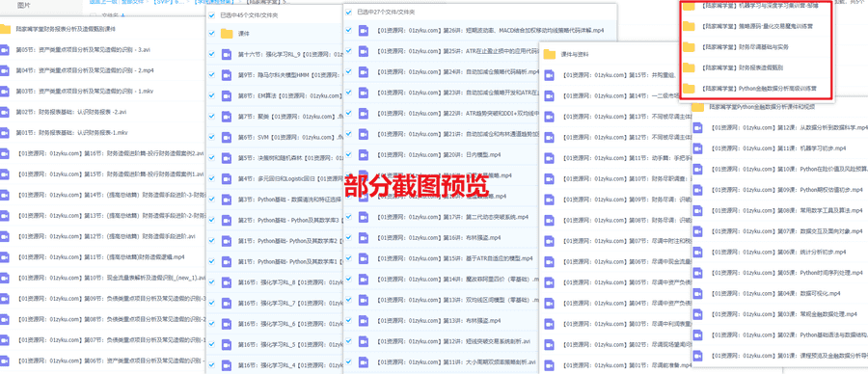Open file 第16节 财务造假进阶篇-投行财务造假案例2.avi

[x=110, y=153]
